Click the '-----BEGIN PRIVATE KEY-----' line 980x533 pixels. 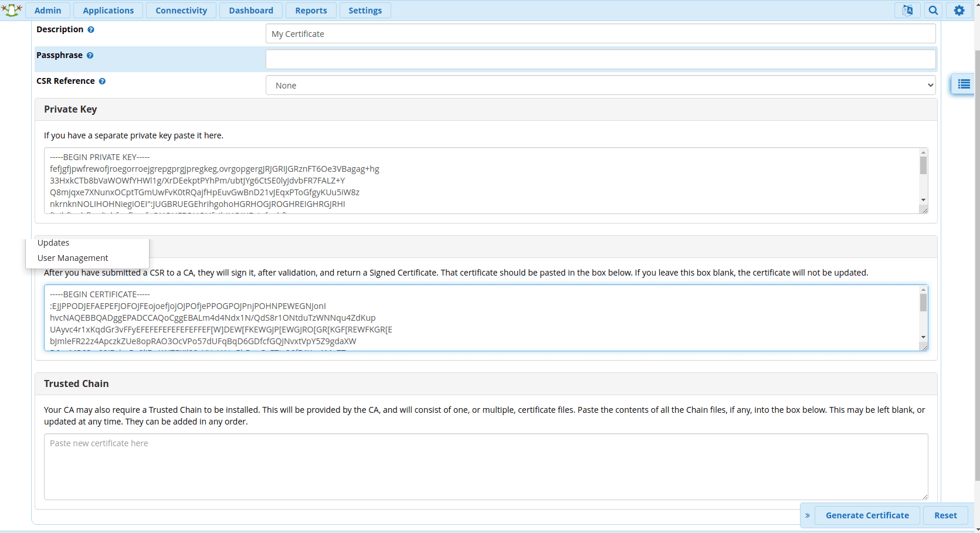point(100,157)
